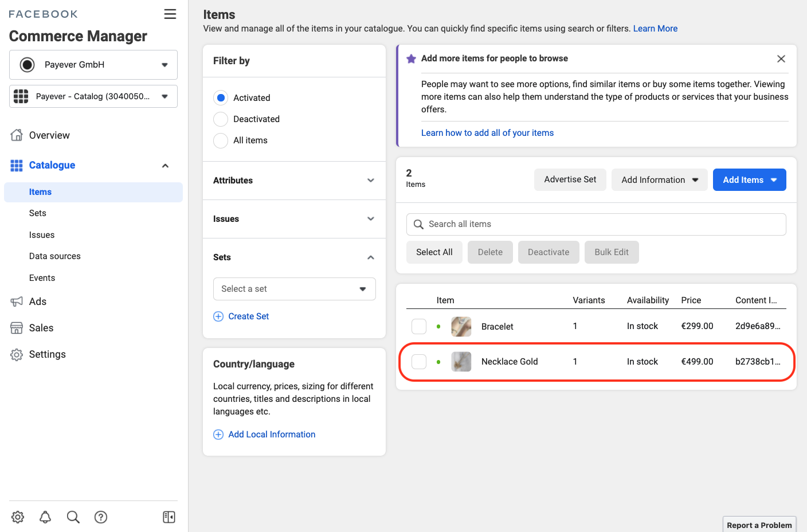Go to Sets in the sidebar
The image size is (807, 532).
point(38,213)
